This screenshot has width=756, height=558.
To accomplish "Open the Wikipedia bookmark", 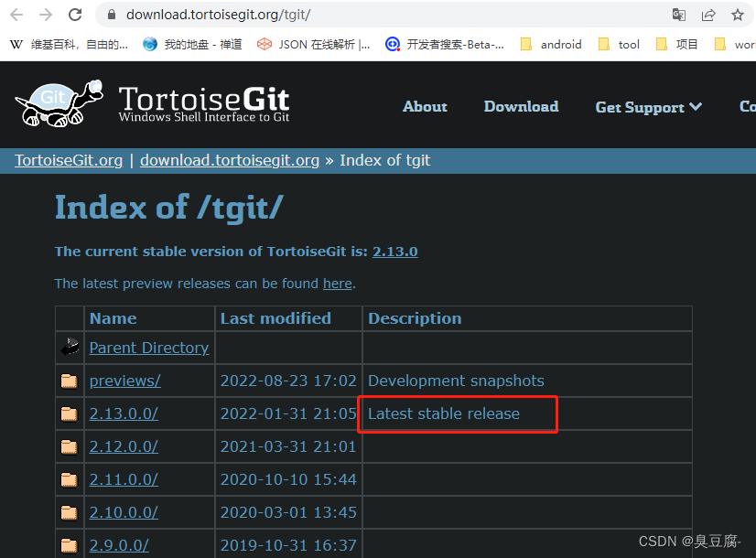I will pyautogui.click(x=69, y=44).
